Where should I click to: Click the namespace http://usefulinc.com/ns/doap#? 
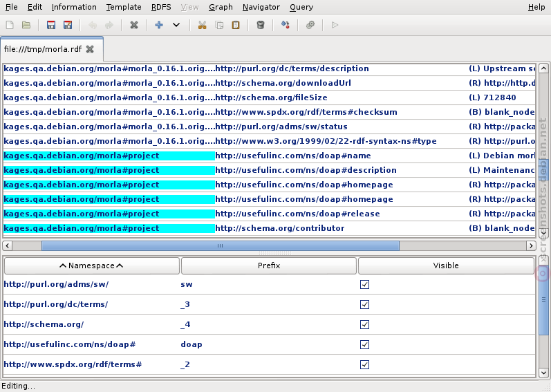coord(70,344)
